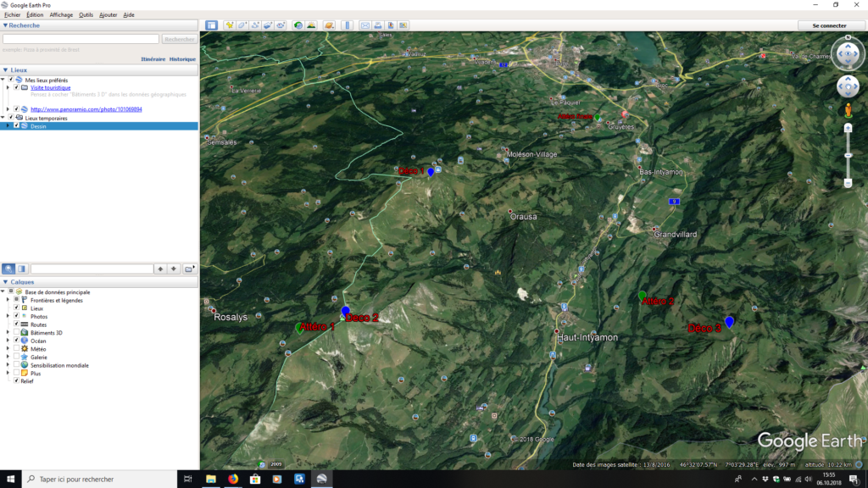868x488 pixels.
Task: Click the email envelope toolbar icon
Action: pyautogui.click(x=365, y=25)
